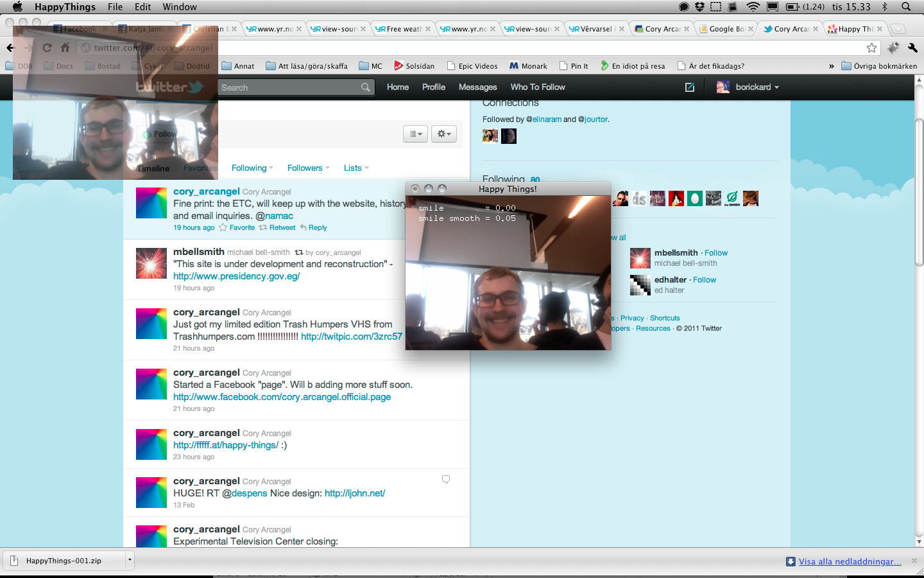Open the Chrome wrench settings menu
The height and width of the screenshot is (578, 924).
[x=912, y=48]
